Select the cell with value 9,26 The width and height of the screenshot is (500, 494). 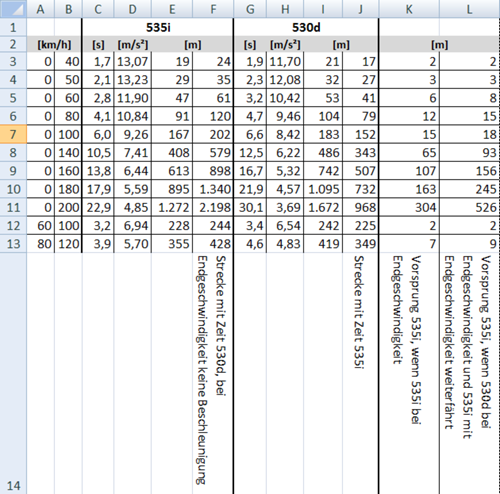pyautogui.click(x=132, y=134)
